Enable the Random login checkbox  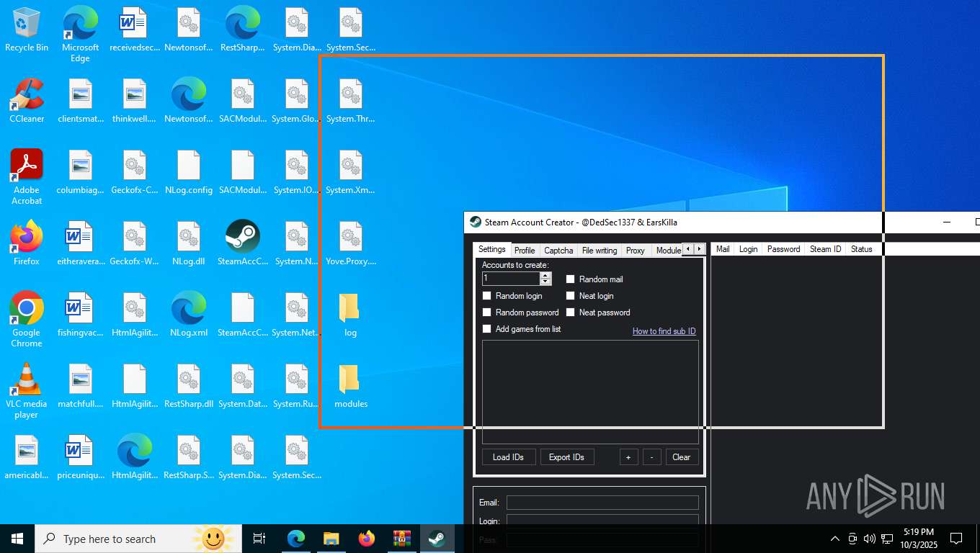pyautogui.click(x=487, y=296)
